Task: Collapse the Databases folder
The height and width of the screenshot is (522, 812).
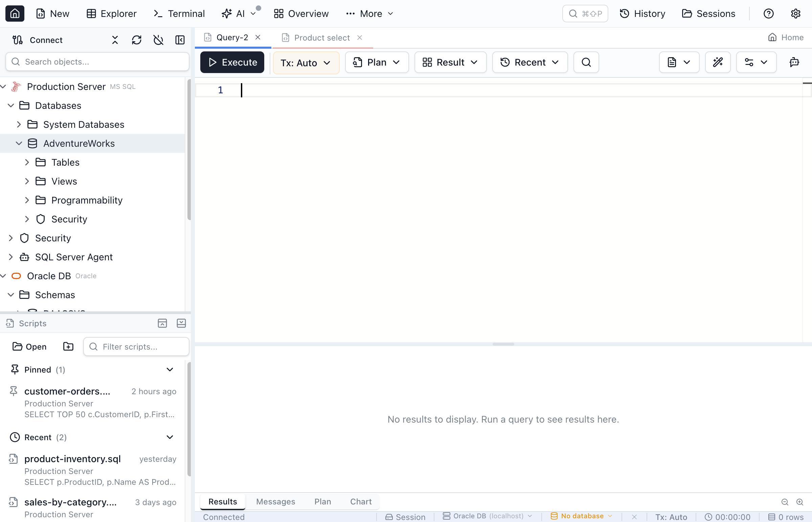Action: [x=11, y=106]
